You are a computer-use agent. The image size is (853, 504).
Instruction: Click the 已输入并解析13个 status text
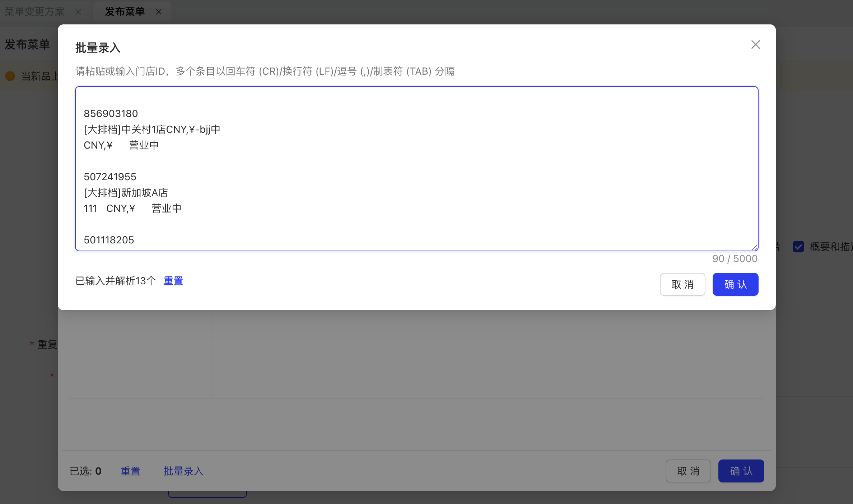pyautogui.click(x=116, y=281)
